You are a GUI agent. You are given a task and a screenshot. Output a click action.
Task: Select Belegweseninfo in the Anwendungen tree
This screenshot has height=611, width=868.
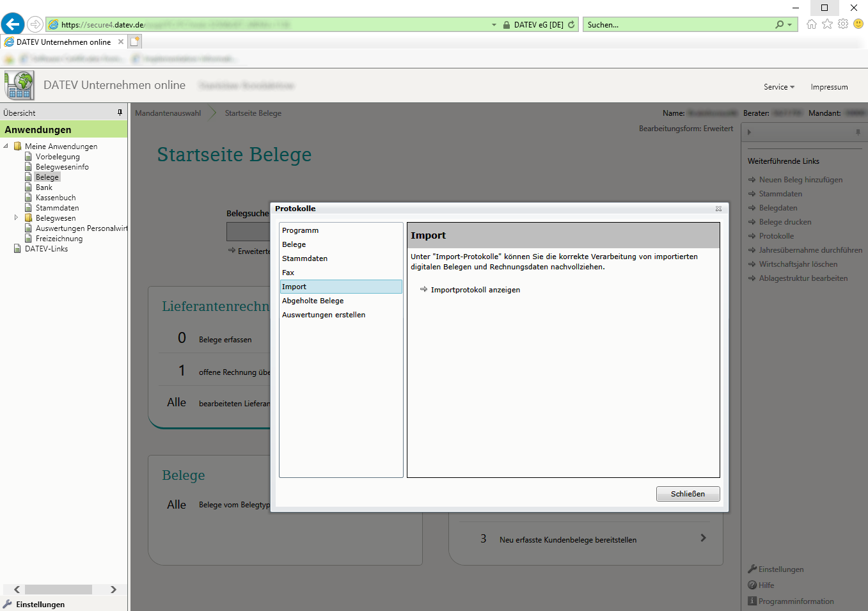point(62,167)
